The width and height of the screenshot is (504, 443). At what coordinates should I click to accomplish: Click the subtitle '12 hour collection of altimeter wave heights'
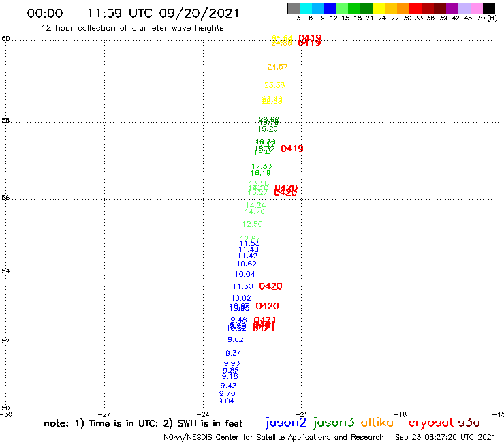(132, 28)
